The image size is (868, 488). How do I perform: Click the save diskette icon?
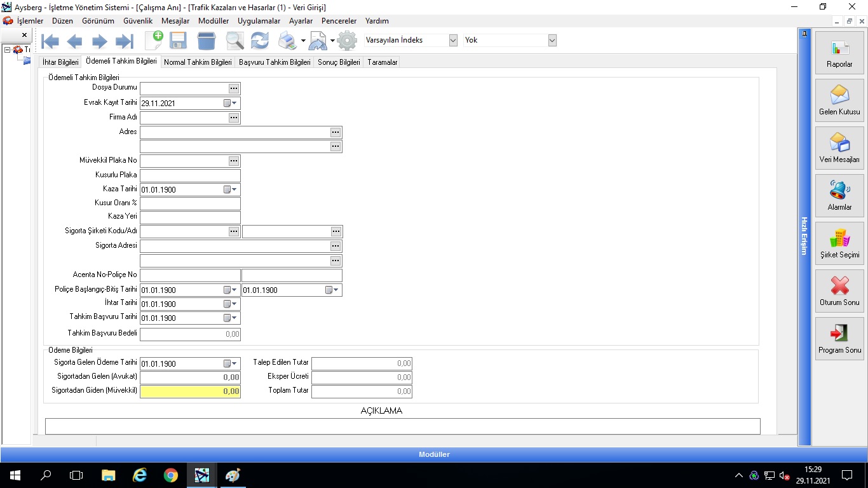(x=178, y=41)
